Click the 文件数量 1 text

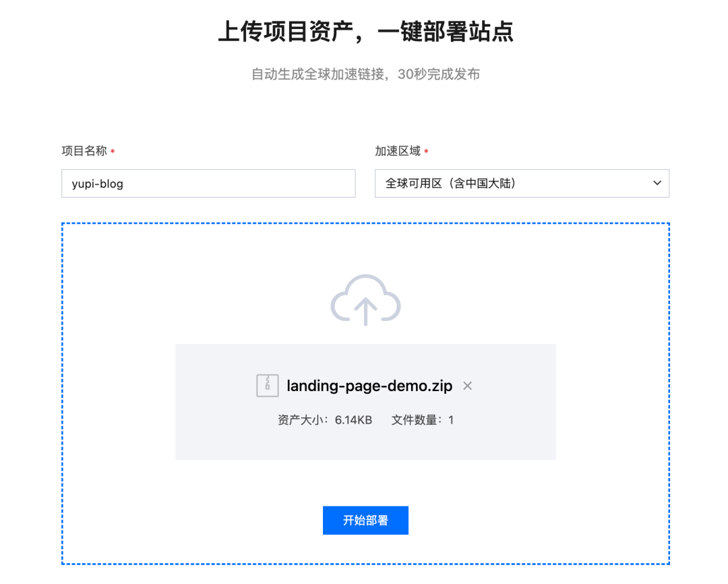421,419
